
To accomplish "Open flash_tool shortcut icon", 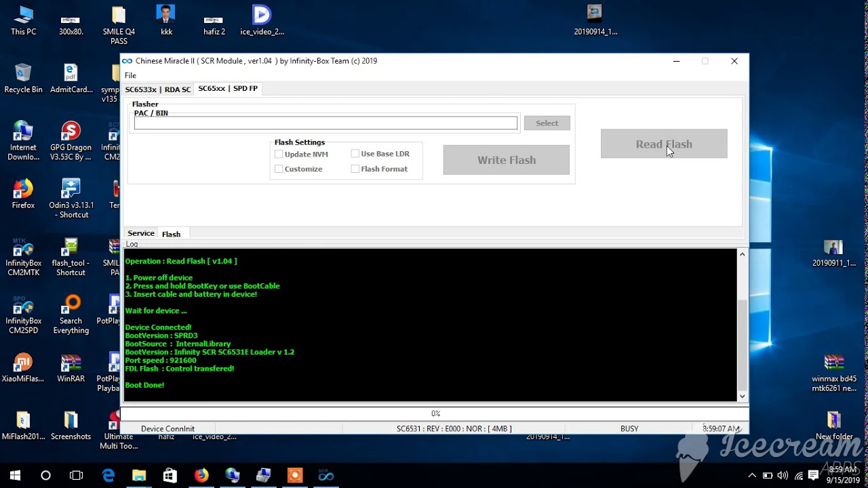I will pyautogui.click(x=71, y=258).
